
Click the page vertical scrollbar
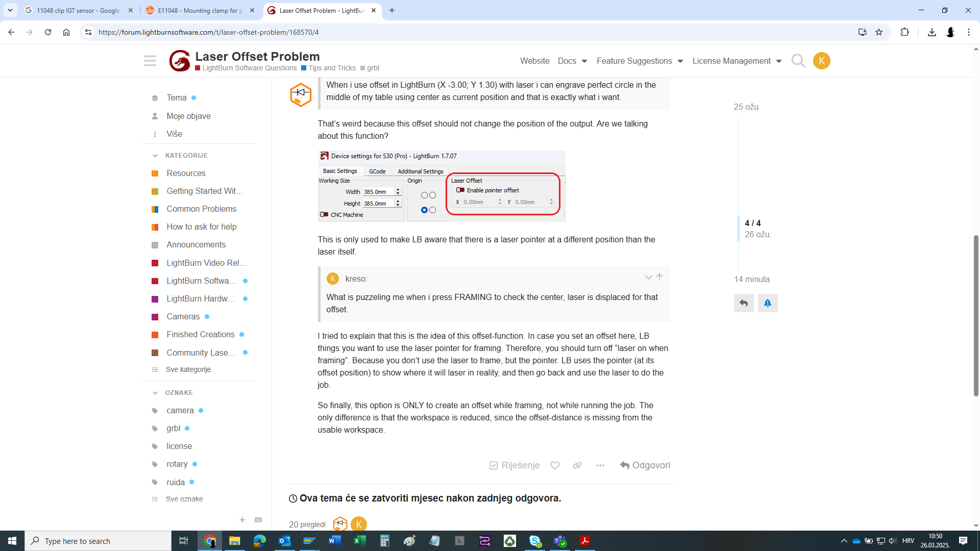click(x=975, y=315)
